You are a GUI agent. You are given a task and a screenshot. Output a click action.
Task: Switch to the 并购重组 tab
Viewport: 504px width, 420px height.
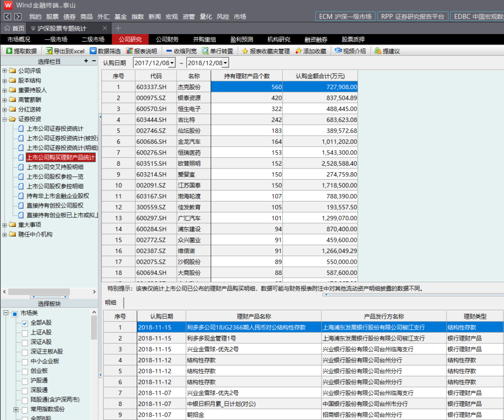[x=204, y=39]
